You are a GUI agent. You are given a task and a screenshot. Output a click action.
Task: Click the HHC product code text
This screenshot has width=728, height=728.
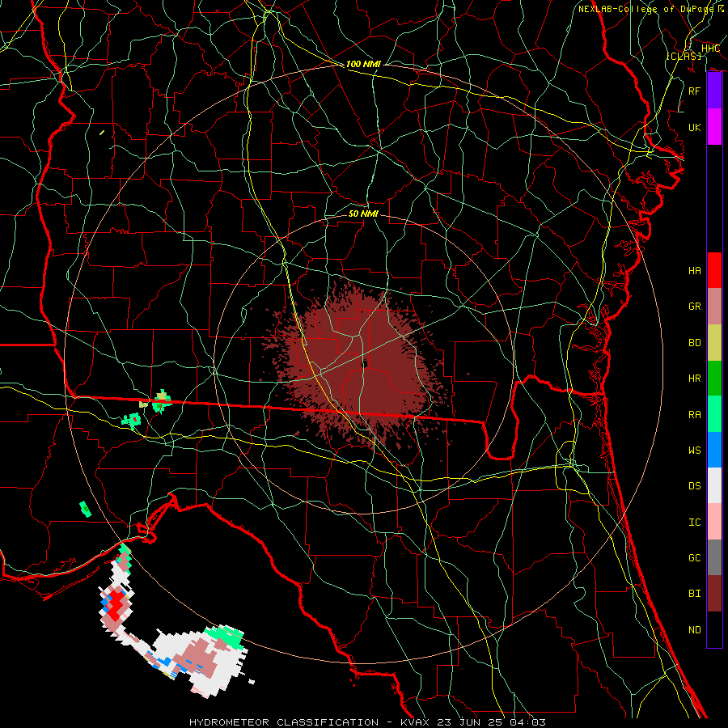(711, 49)
